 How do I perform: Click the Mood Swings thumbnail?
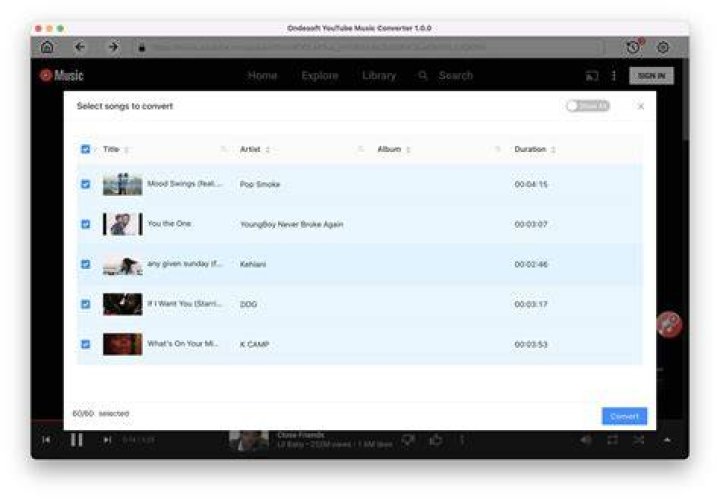coord(123,184)
